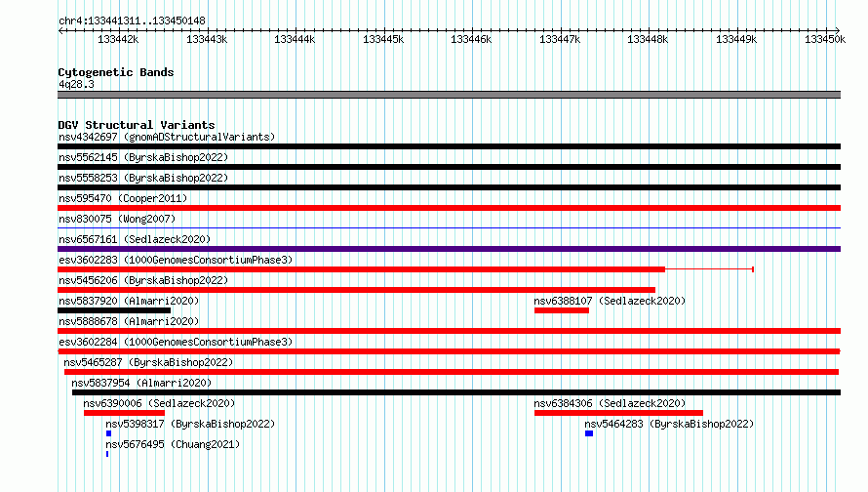
Task: Click the nsv595470 Cooper2011 label
Action: 123,198
